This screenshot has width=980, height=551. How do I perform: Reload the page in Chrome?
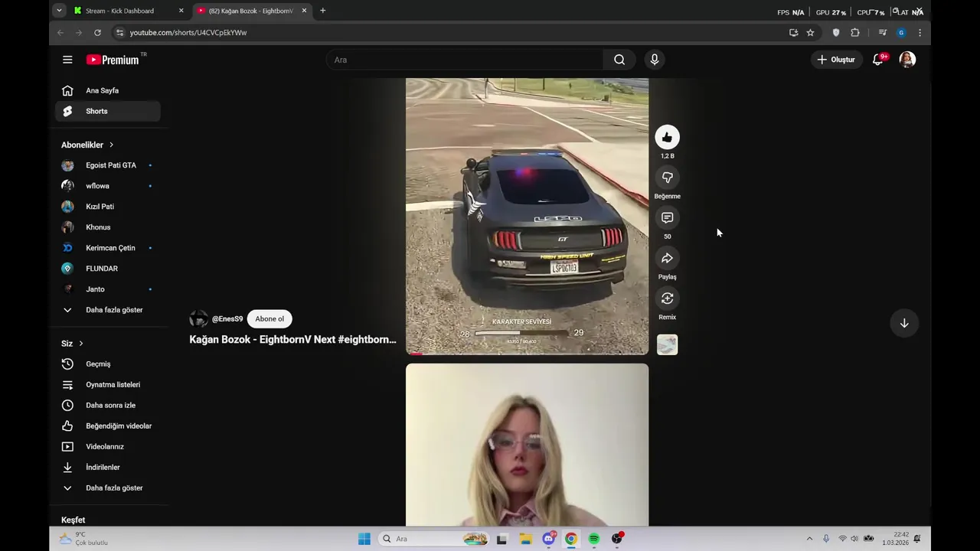tap(97, 33)
